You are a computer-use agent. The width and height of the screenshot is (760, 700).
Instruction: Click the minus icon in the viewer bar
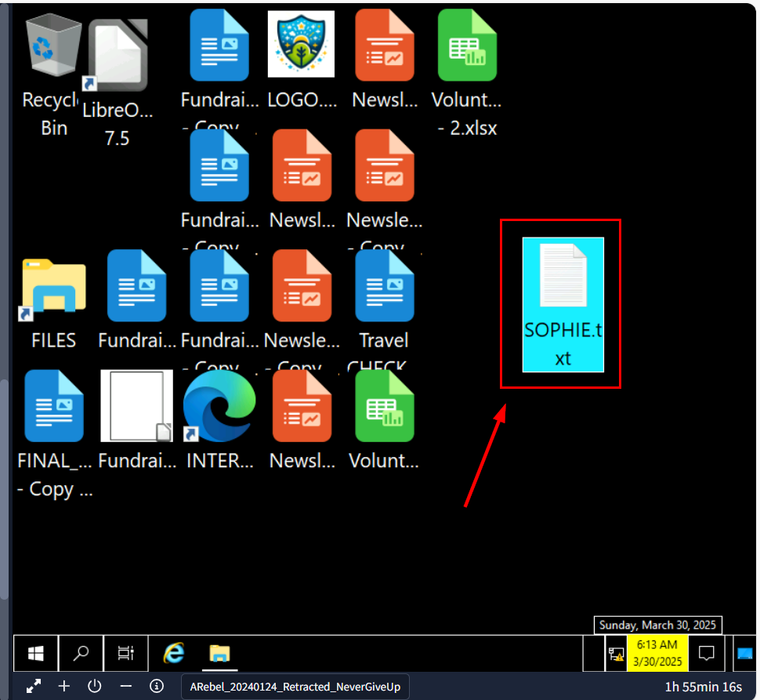coord(126,687)
